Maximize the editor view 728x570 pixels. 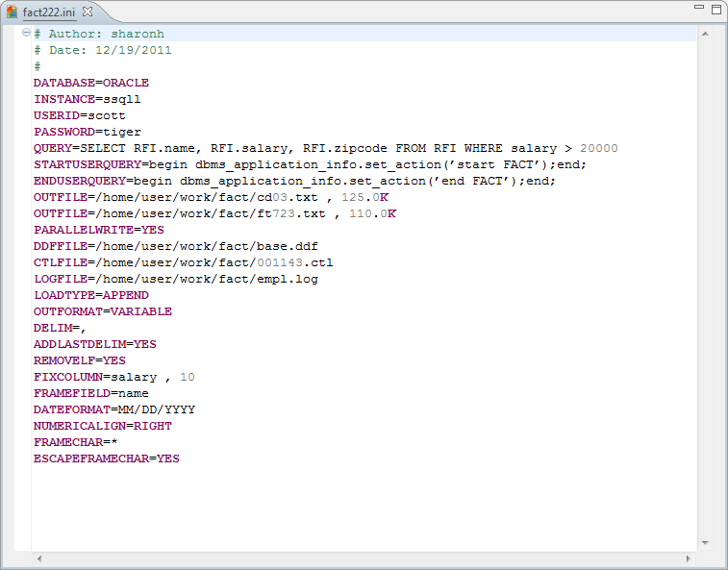coord(716,9)
